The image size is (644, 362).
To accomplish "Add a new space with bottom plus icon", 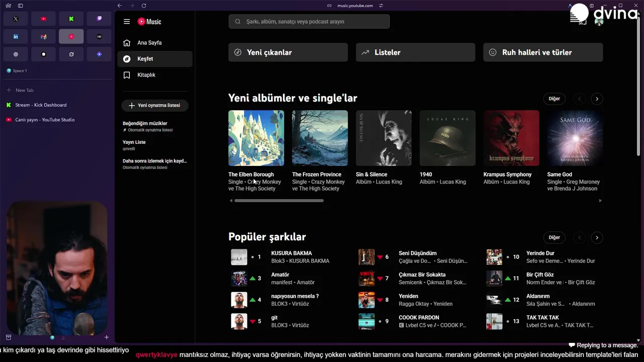I will coord(107,337).
